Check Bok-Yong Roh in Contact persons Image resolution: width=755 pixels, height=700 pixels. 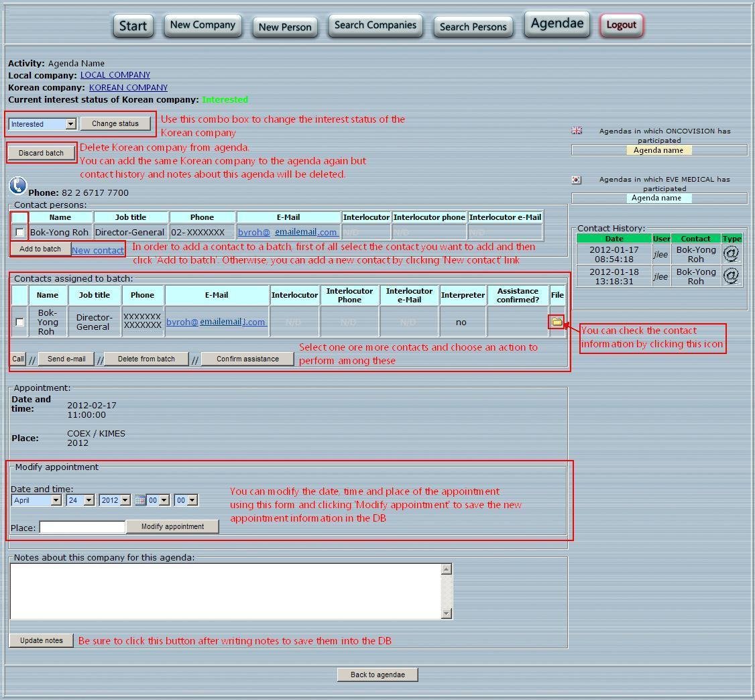pyautogui.click(x=19, y=232)
